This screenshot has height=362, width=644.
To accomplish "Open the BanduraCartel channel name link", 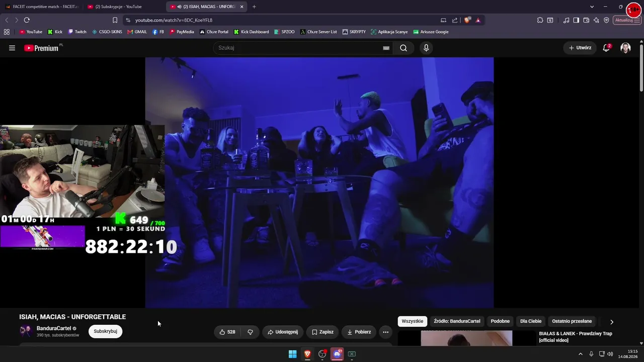I will point(54,328).
